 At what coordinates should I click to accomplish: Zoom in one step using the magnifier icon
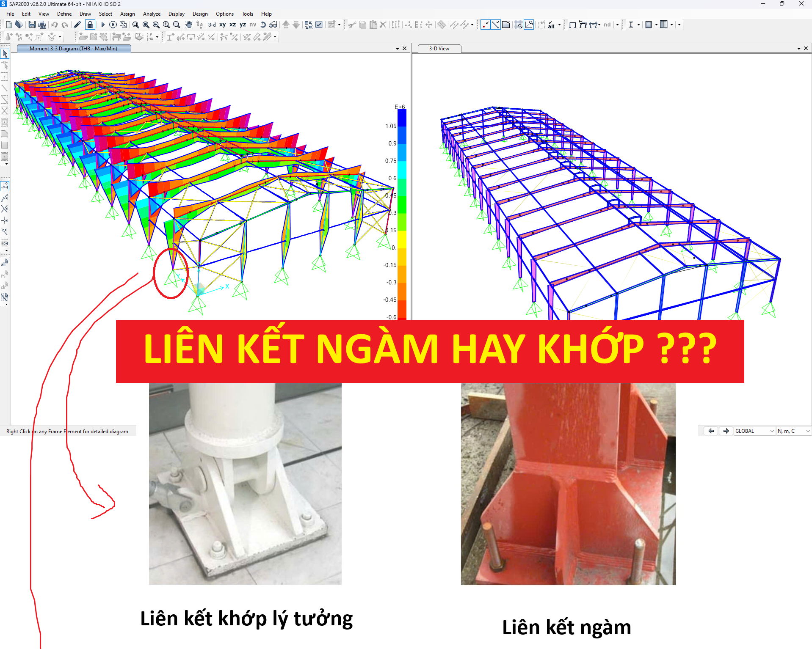(166, 25)
